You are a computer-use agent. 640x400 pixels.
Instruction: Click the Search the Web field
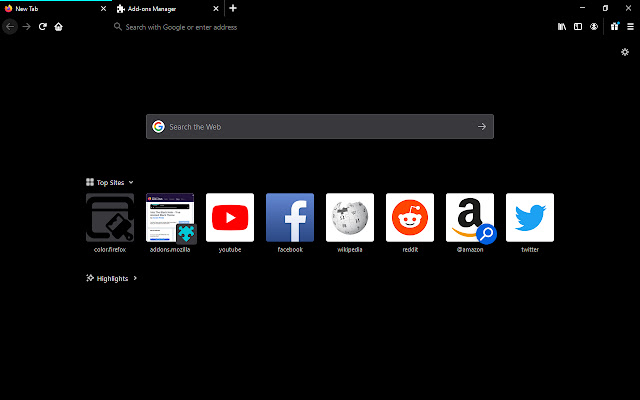(x=320, y=127)
